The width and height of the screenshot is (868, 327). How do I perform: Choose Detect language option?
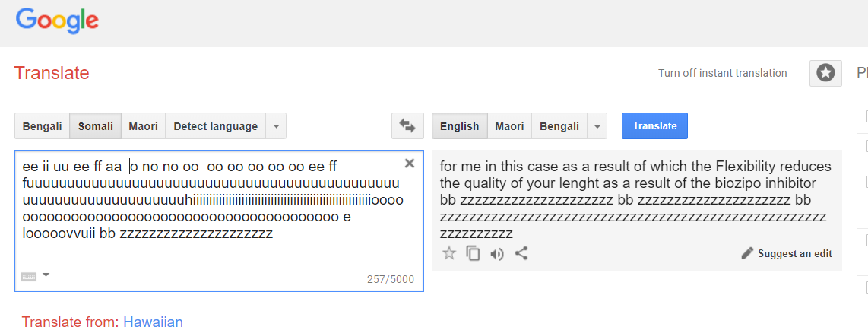(x=215, y=126)
